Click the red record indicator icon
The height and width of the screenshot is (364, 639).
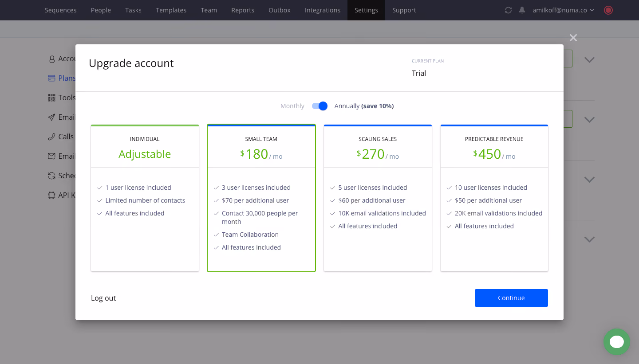point(608,10)
